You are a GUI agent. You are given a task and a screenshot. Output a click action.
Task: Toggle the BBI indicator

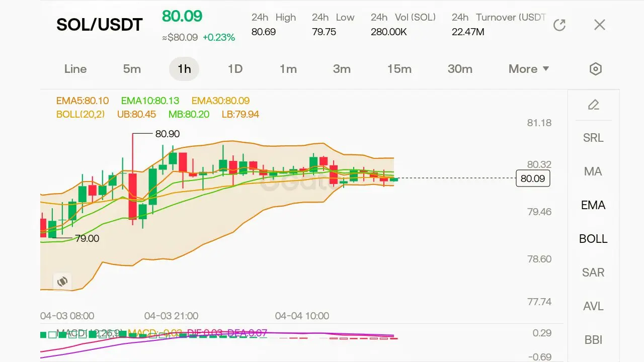593,340
